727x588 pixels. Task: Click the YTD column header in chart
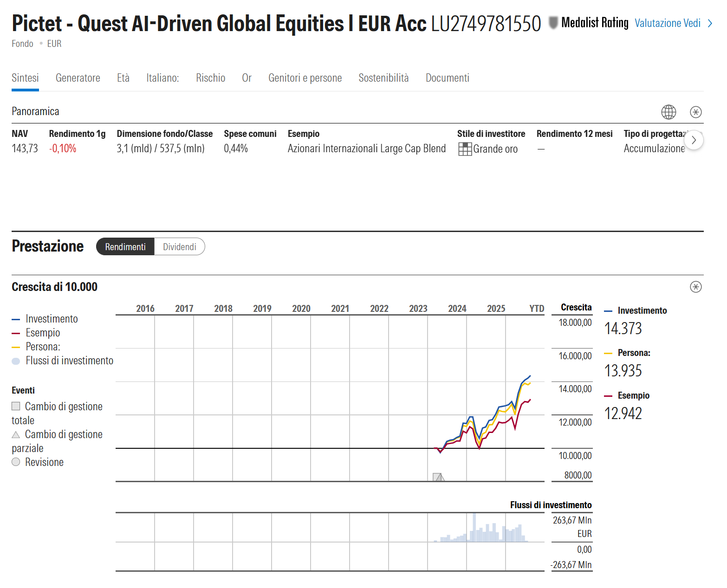click(x=537, y=309)
